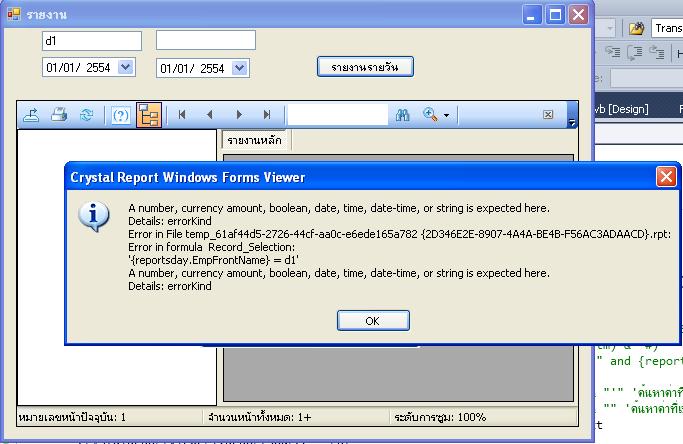The width and height of the screenshot is (683, 444).
Task: Click the total pages 1+ status text
Action: pos(260,417)
